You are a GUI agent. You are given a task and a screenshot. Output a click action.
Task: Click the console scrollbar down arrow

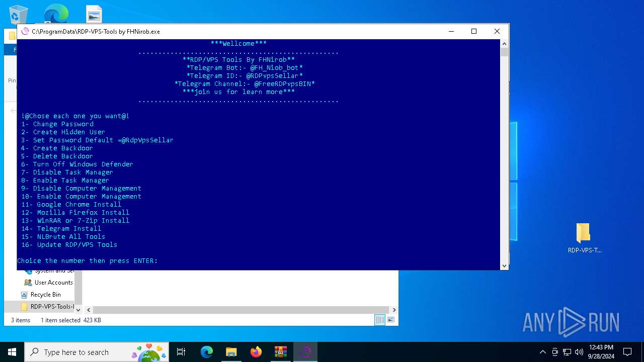[504, 265]
